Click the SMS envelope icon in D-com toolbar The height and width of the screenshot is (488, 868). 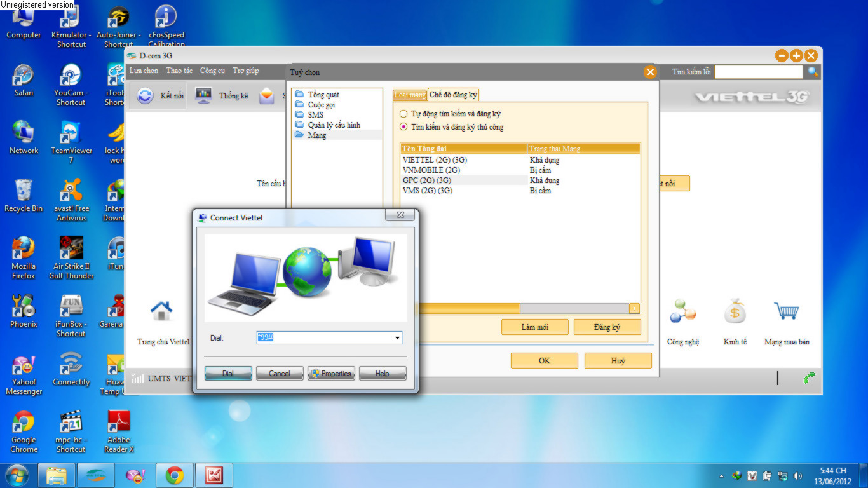click(x=267, y=96)
